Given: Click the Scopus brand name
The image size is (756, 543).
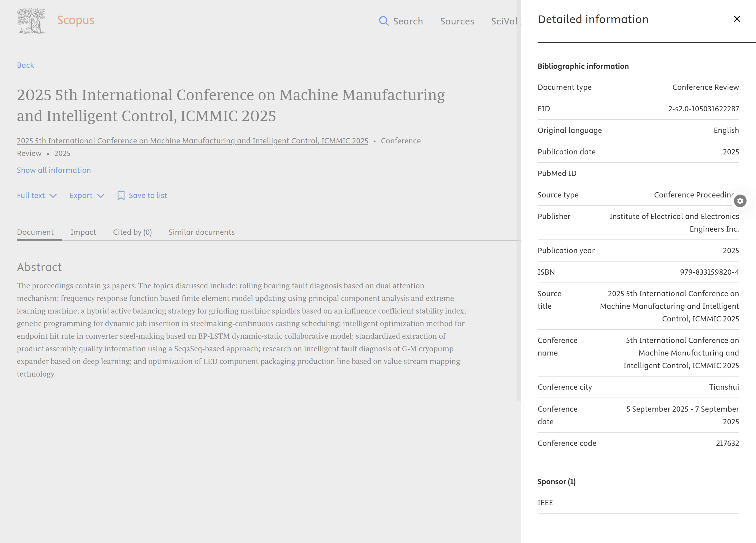Looking at the screenshot, I should pos(76,20).
